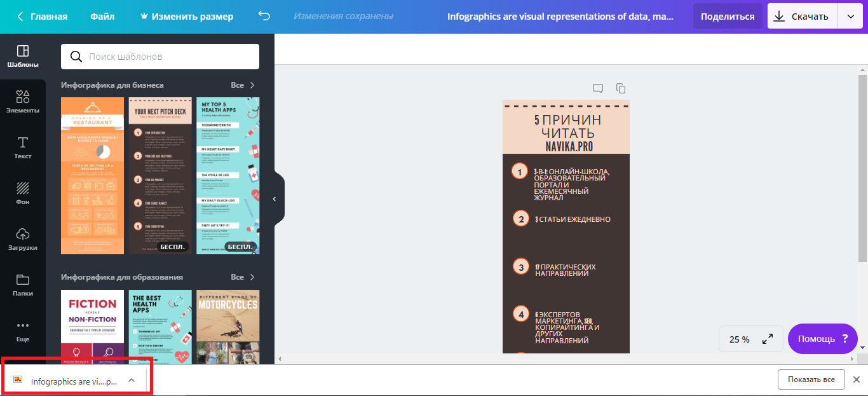Select the Your Next Pitch Deck template thumbnail
The width and height of the screenshot is (868, 396).
point(160,175)
